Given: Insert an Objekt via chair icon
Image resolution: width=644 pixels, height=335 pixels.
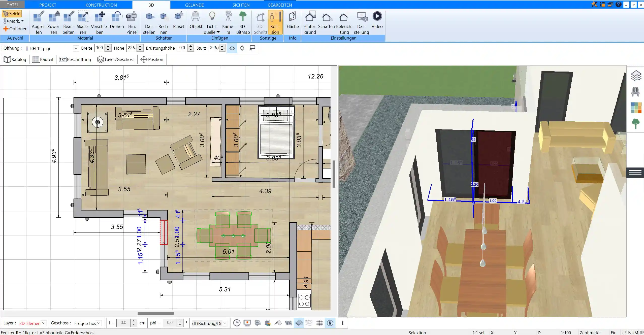Looking at the screenshot, I should (x=196, y=20).
